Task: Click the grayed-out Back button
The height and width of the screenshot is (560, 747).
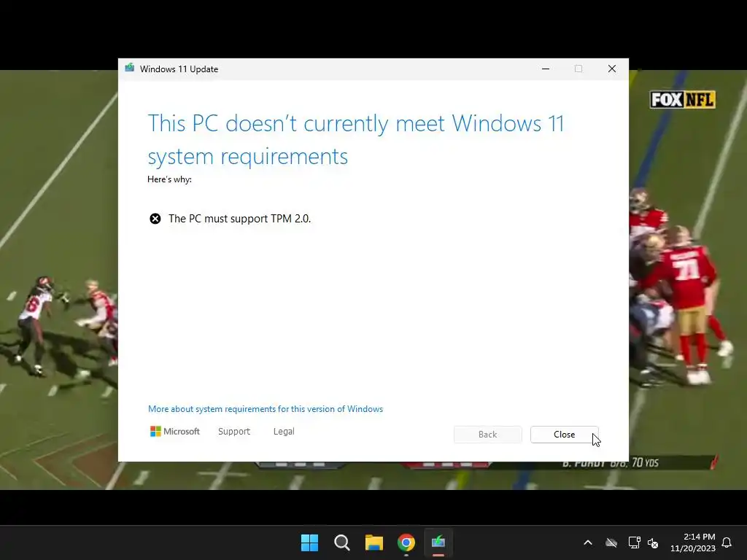Action: [x=487, y=435]
